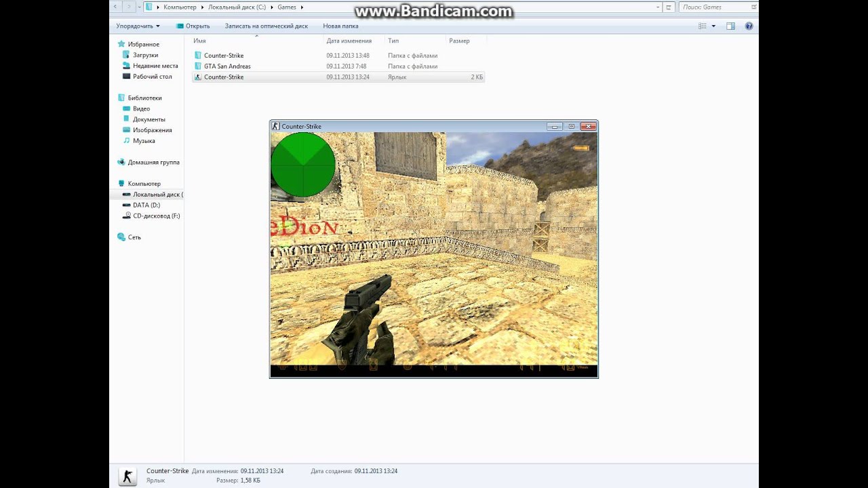Click the Explorer back navigation arrow
The height and width of the screenshot is (488, 868).
click(x=115, y=7)
